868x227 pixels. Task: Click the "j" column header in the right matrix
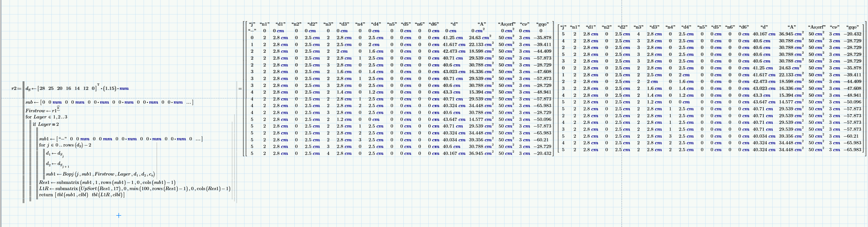[x=563, y=27]
